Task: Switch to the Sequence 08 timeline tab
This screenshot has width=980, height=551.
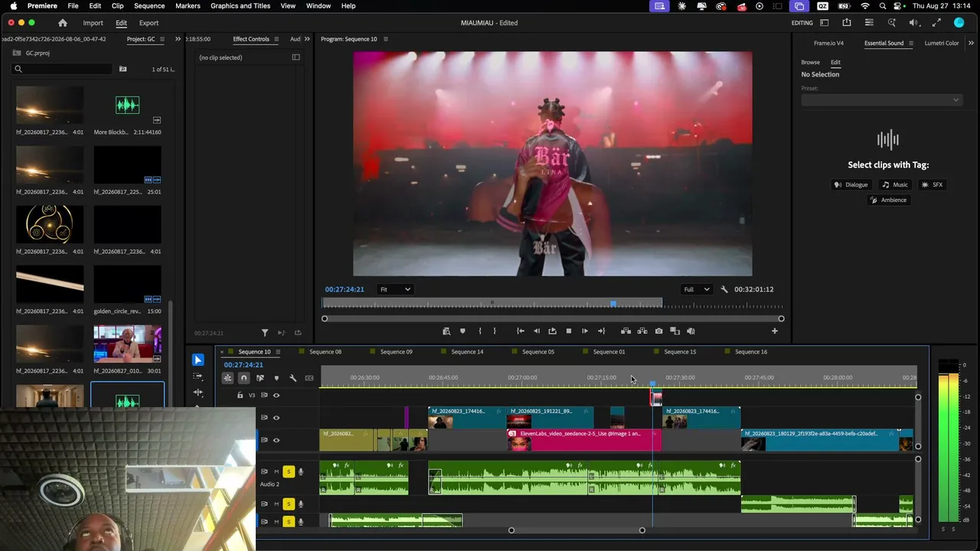Action: 325,352
